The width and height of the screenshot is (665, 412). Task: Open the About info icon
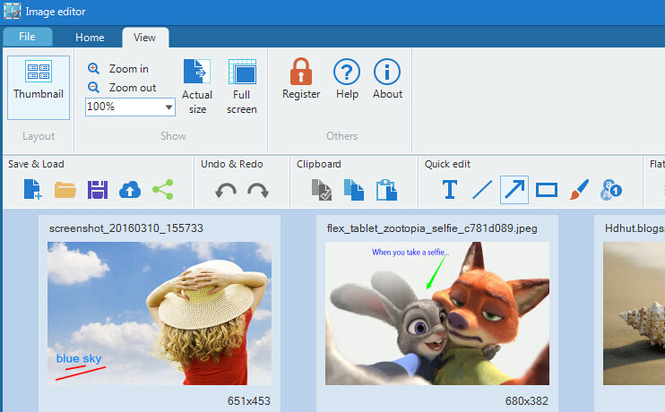click(387, 72)
